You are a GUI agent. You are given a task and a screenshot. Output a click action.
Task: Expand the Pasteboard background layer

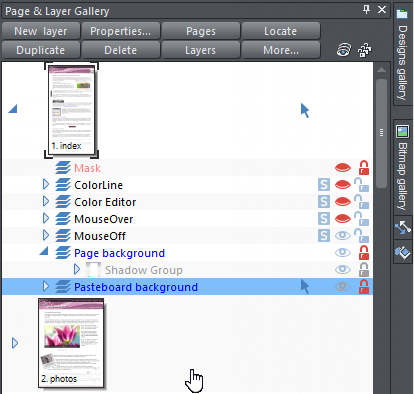point(46,286)
